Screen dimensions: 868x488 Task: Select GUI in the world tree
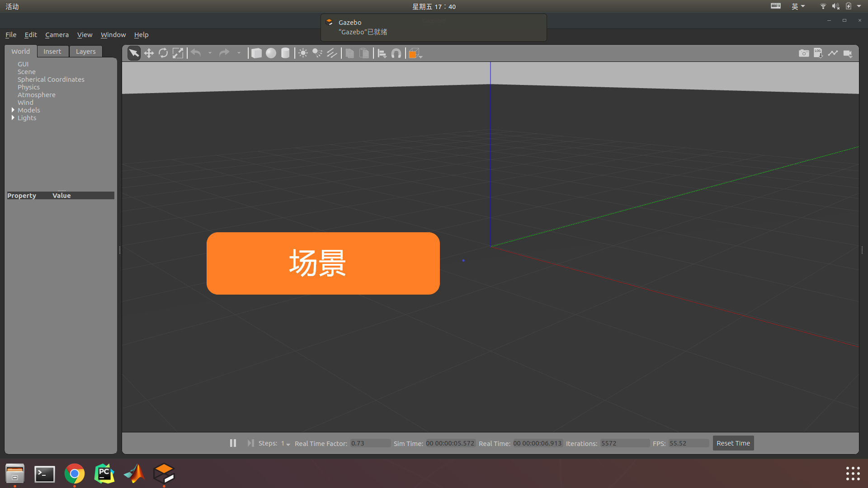coord(23,64)
